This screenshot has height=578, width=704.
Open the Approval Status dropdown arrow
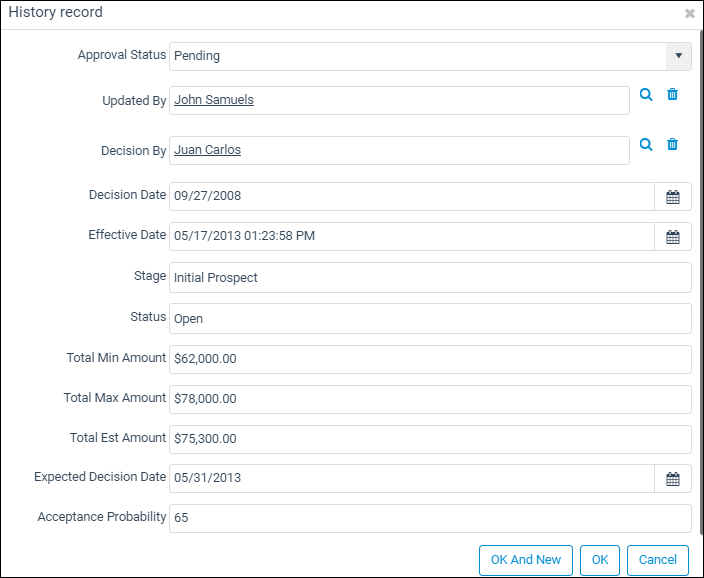[678, 56]
